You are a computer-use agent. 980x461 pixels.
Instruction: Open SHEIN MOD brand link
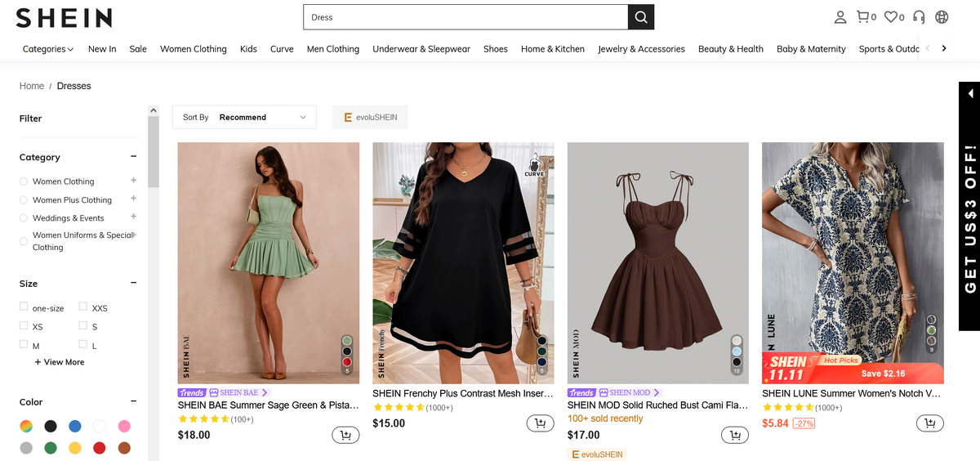630,392
